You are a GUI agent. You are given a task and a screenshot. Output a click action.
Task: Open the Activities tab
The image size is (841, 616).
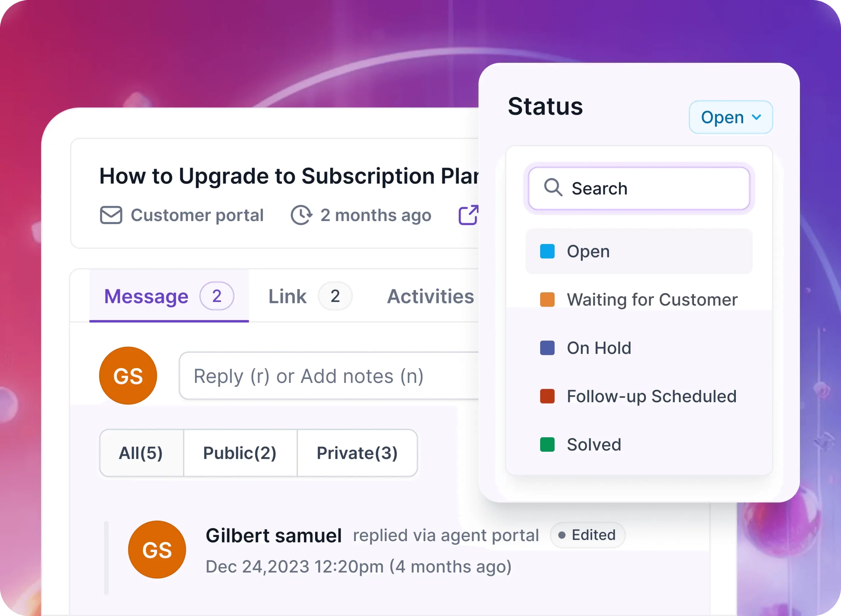point(430,296)
